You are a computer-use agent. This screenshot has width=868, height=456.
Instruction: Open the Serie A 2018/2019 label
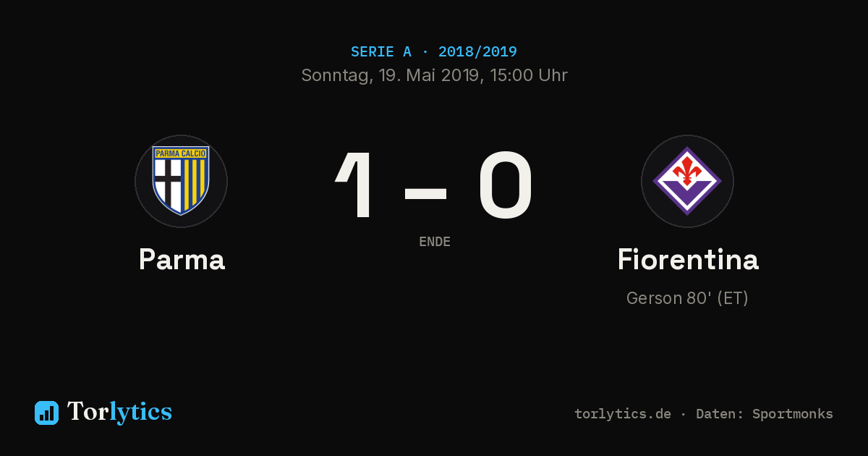[434, 52]
